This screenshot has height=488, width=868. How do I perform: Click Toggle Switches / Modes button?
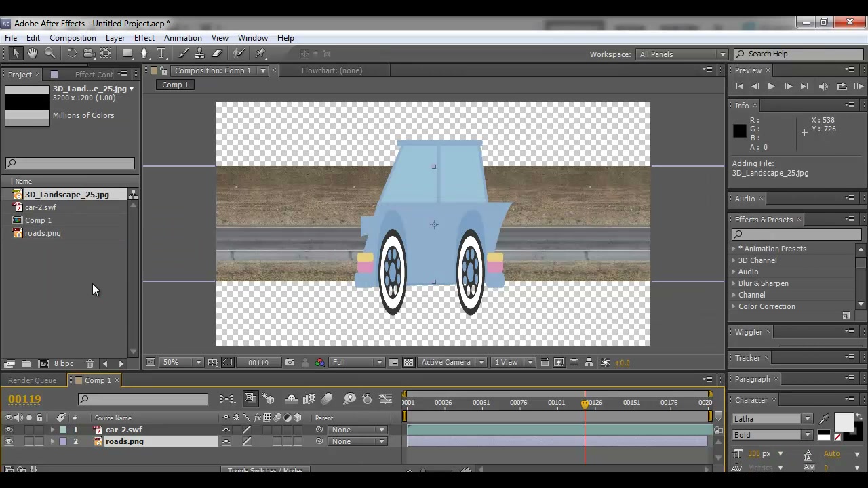pos(265,470)
